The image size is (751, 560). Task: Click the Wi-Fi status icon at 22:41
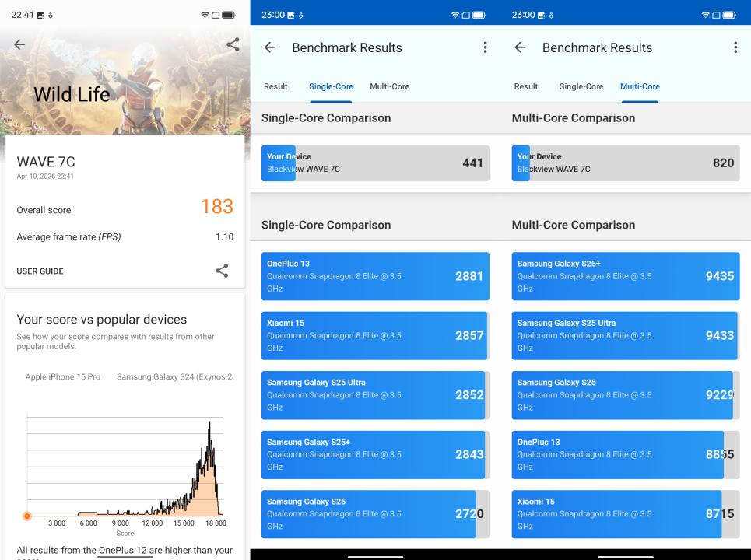click(205, 15)
